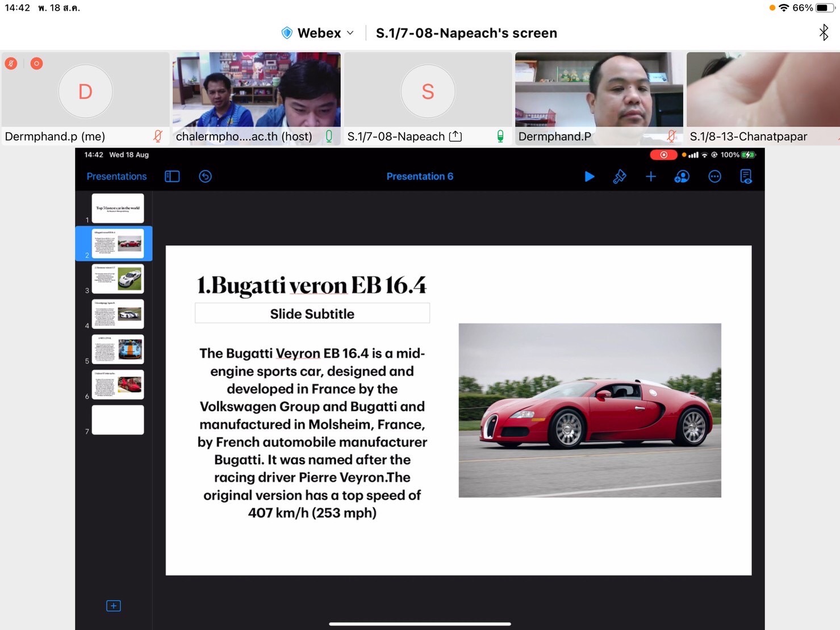Select the S.1/7-08-Napeach participant tile
The image size is (840, 630).
tap(428, 98)
